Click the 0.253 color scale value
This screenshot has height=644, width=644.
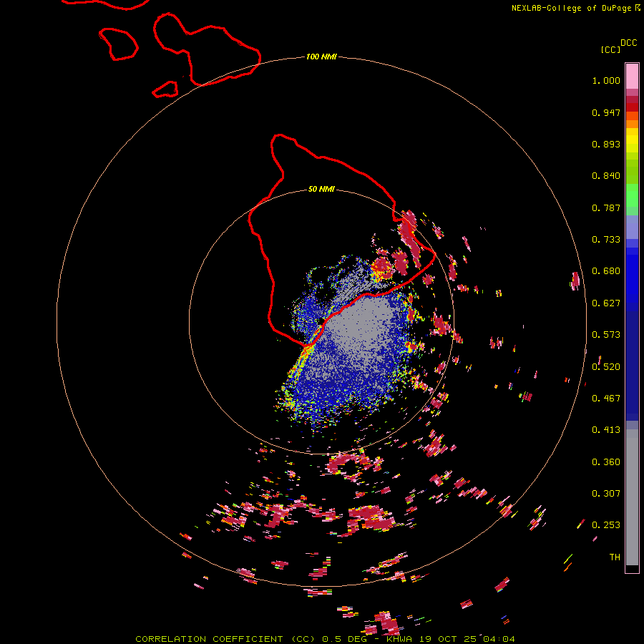coord(606,525)
